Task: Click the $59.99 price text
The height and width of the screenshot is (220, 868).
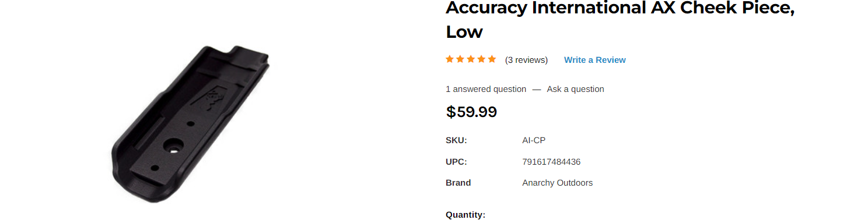Action: coord(471,112)
